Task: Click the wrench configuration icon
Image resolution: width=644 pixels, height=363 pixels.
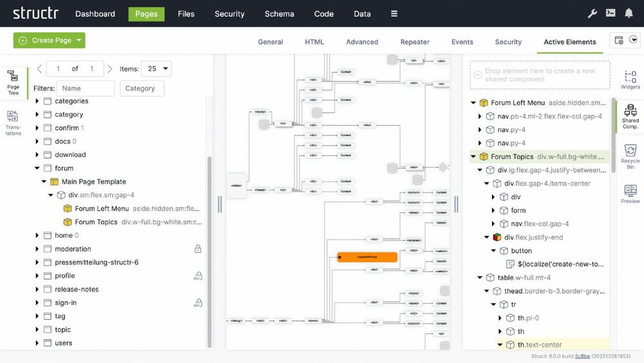Action: 592,14
